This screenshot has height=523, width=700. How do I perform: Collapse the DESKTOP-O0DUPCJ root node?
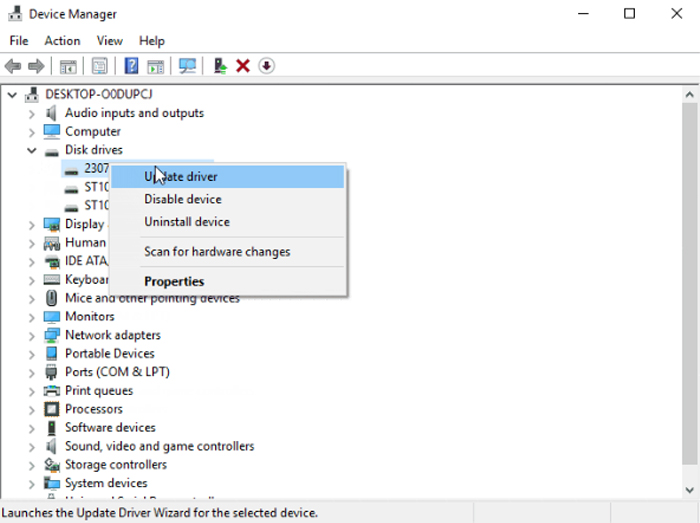tap(12, 95)
